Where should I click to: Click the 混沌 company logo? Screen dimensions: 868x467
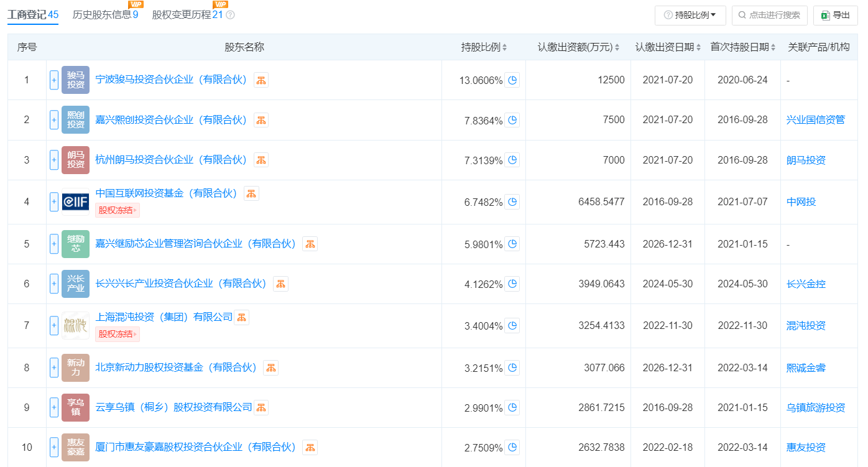(x=76, y=326)
